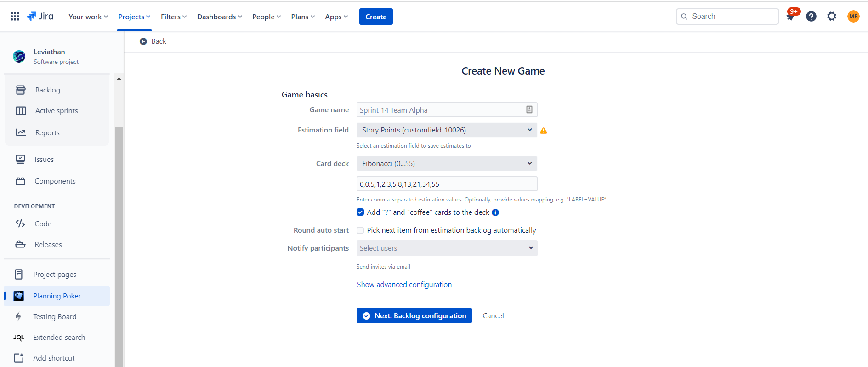This screenshot has height=367, width=868.
Task: Click the JQL Extended search icon
Action: pyautogui.click(x=18, y=338)
